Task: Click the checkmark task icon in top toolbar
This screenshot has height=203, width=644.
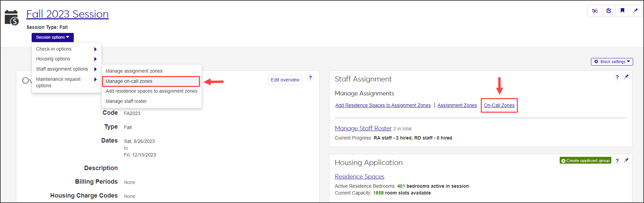Action: pos(609,11)
